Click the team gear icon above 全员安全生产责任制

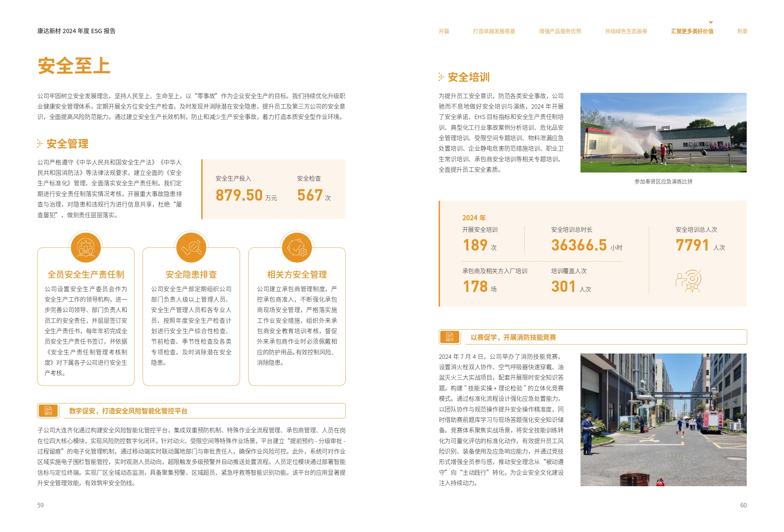(x=86, y=247)
